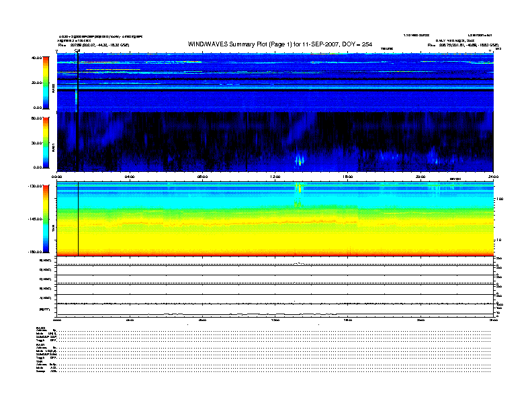Click the 10 frequency label on the right axis

click(x=498, y=240)
